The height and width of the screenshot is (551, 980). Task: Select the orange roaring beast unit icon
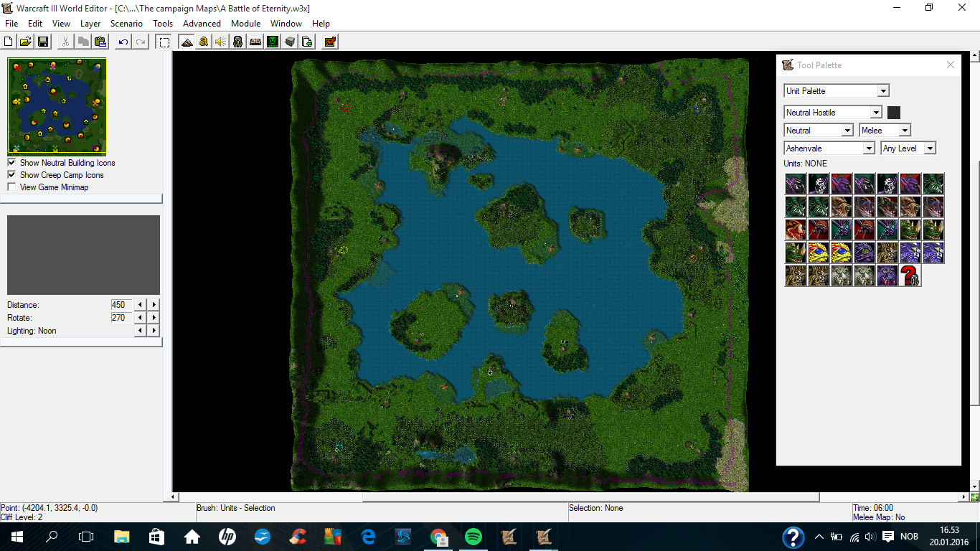pos(796,230)
